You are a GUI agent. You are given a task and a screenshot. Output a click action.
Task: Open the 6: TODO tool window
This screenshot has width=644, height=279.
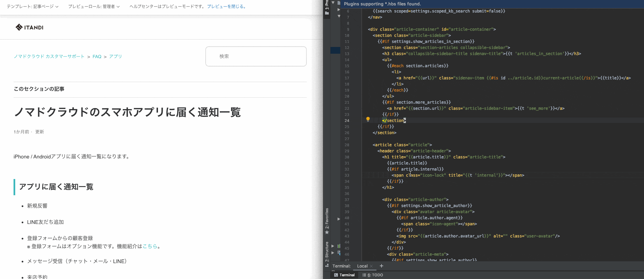373,275
